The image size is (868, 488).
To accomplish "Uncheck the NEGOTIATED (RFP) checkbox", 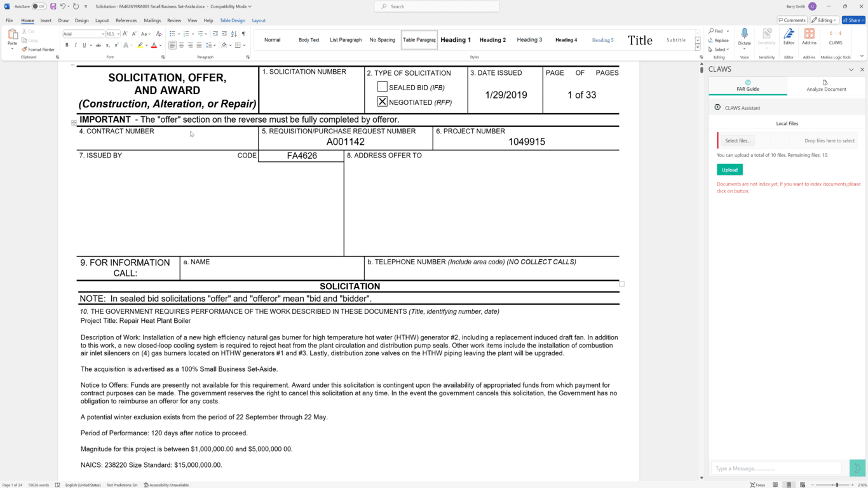I will (382, 101).
